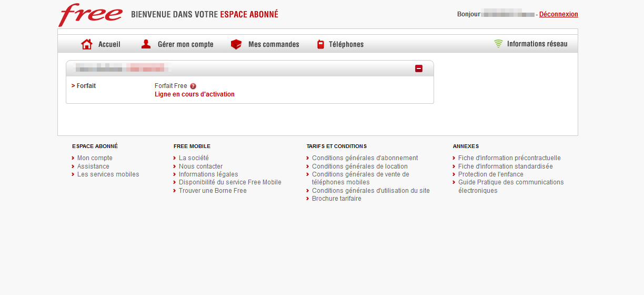Open the Protection de l'enfance link
644x295 pixels.
pyautogui.click(x=491, y=174)
